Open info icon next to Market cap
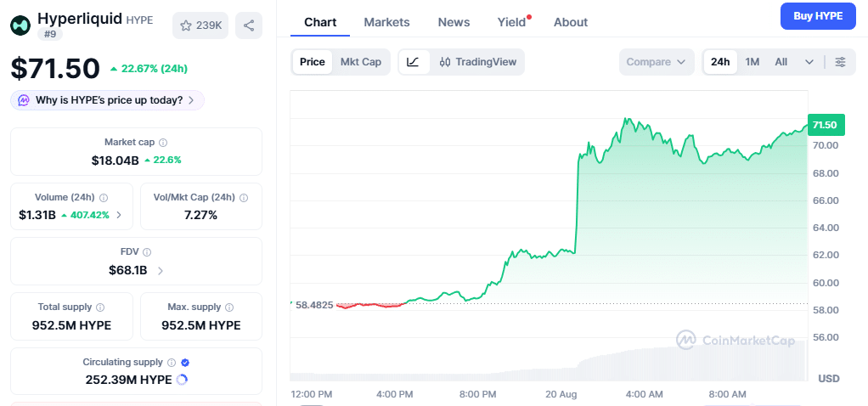 [163, 143]
